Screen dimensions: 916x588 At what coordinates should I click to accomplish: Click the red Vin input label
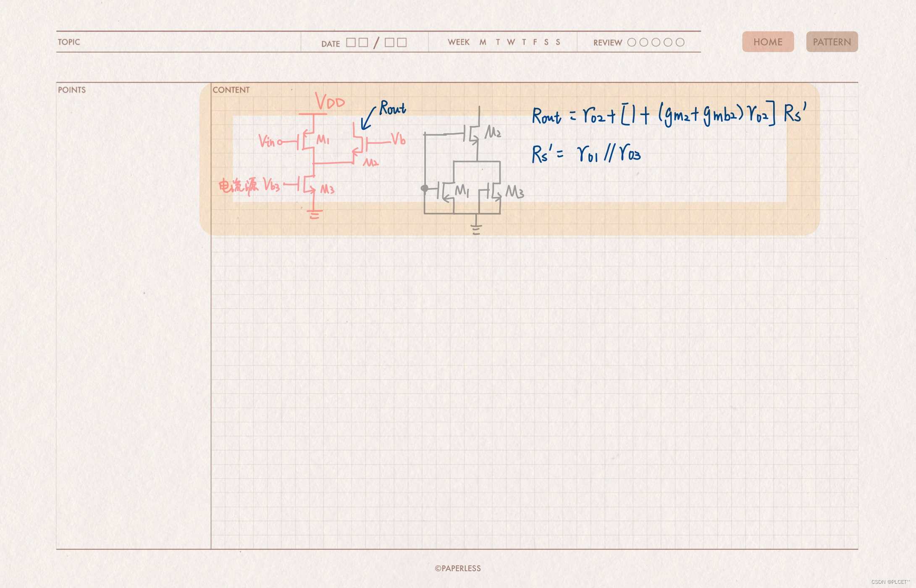267,141
